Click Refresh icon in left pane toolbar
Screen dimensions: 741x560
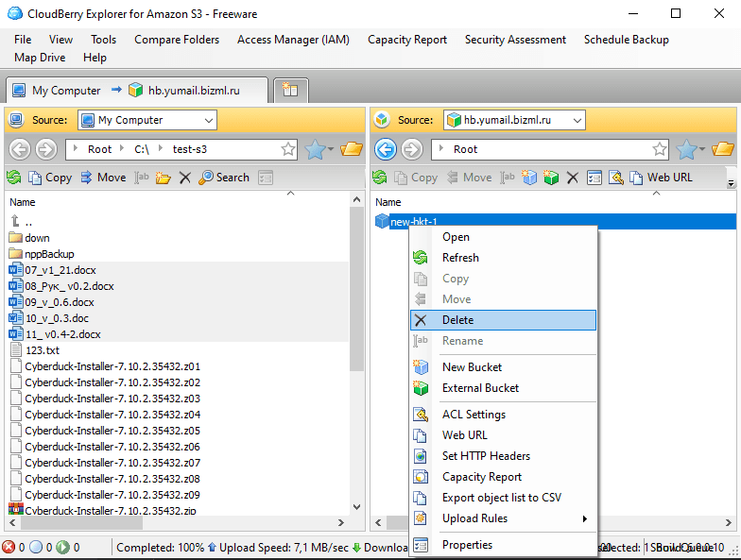coord(13,178)
